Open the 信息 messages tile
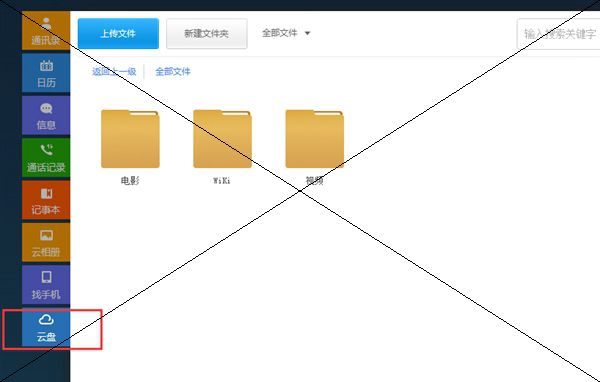Screen dimensions: 600x382 (x=46, y=115)
